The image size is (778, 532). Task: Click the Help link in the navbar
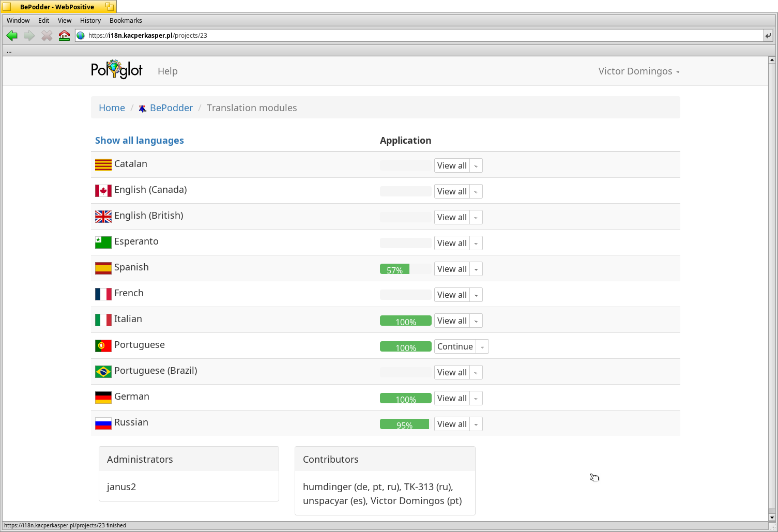(167, 71)
